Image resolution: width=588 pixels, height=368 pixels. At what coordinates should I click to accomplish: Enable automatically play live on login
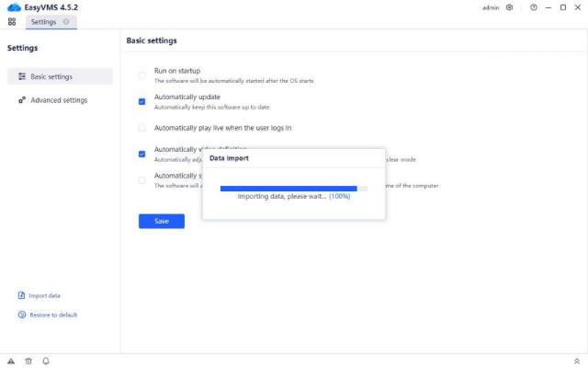[x=141, y=128]
